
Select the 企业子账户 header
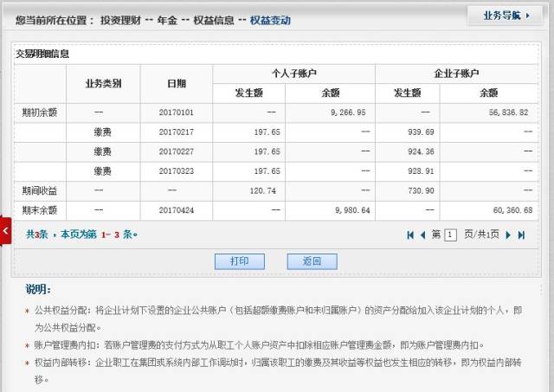(456, 74)
